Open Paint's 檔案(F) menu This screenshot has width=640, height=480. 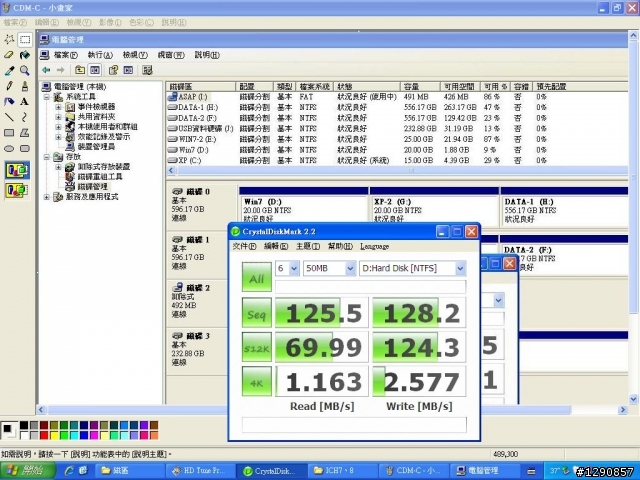15,22
